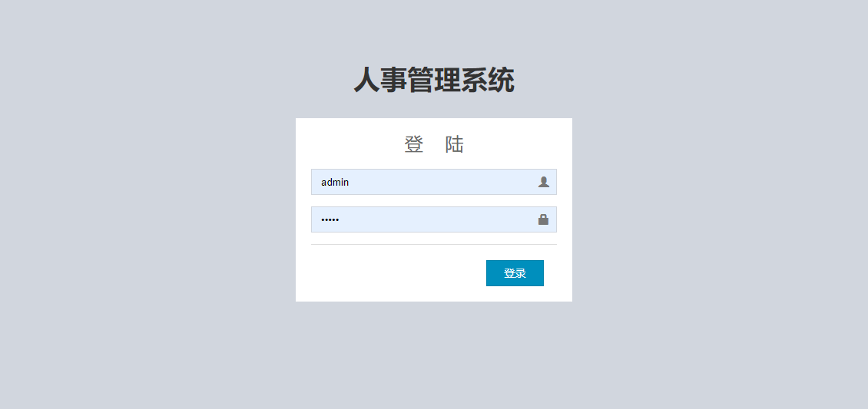Click the 登陆 heading in the login card
This screenshot has height=409, width=868.
pyautogui.click(x=434, y=144)
